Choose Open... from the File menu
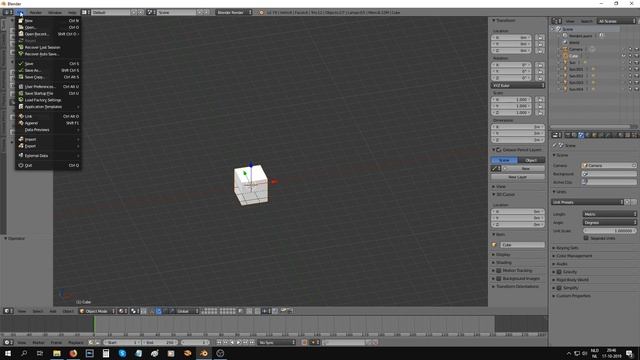This screenshot has height=360, width=640. (x=48, y=27)
